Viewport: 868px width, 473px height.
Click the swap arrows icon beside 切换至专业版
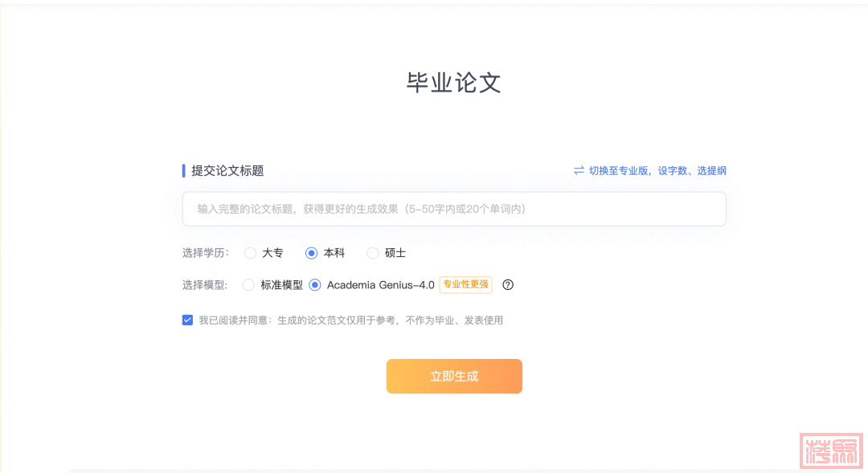click(x=579, y=170)
